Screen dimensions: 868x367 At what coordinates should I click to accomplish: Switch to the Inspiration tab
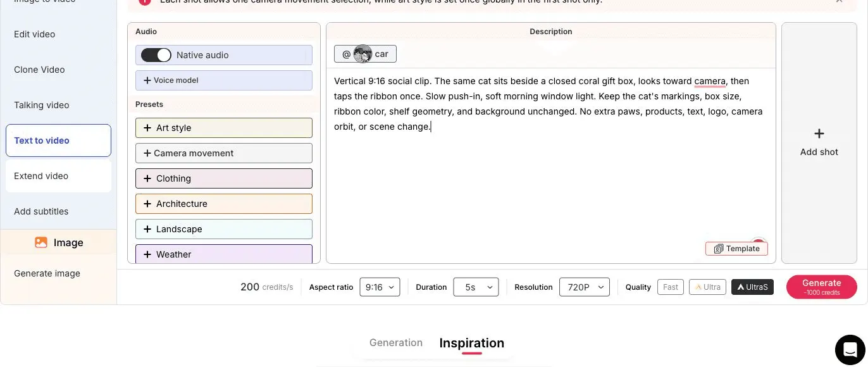click(x=472, y=343)
